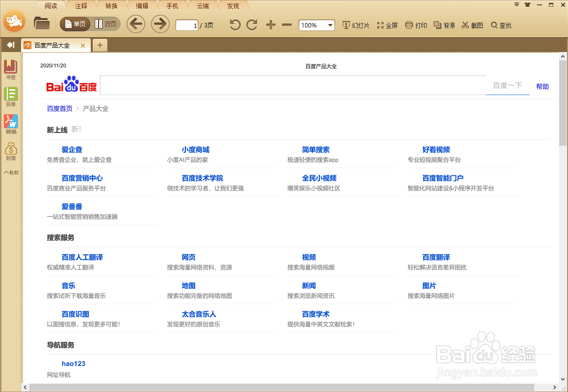Open the 财富 money bag panel
The height and width of the screenshot is (392, 568).
click(11, 152)
